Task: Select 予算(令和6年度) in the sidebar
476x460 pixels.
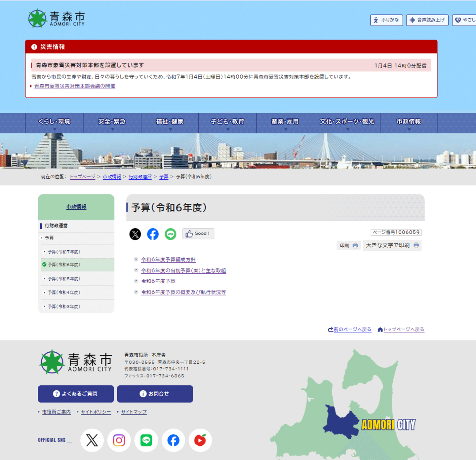Action: [78, 265]
